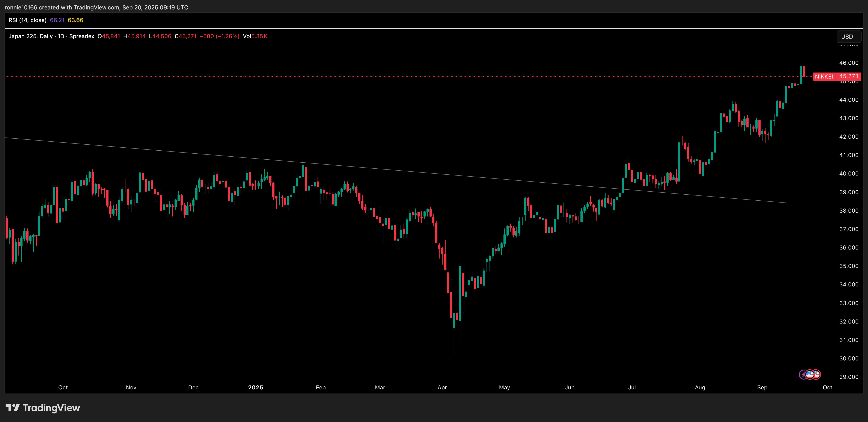
Task: Click the TradingView wordmark text
Action: coord(51,408)
